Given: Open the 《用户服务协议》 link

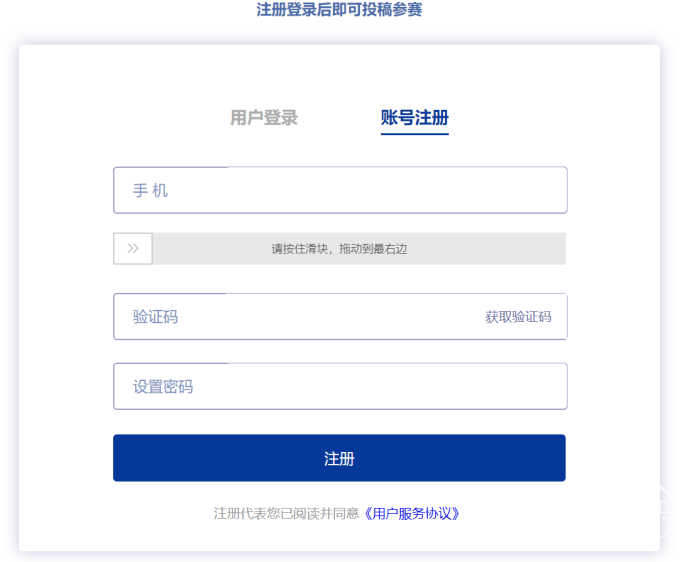Looking at the screenshot, I should 412,513.
